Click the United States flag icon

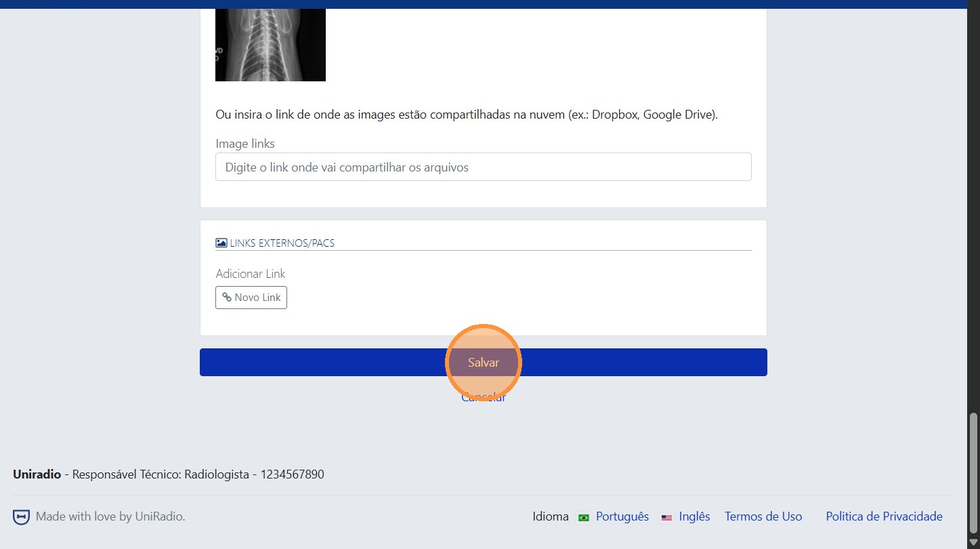[666, 517]
